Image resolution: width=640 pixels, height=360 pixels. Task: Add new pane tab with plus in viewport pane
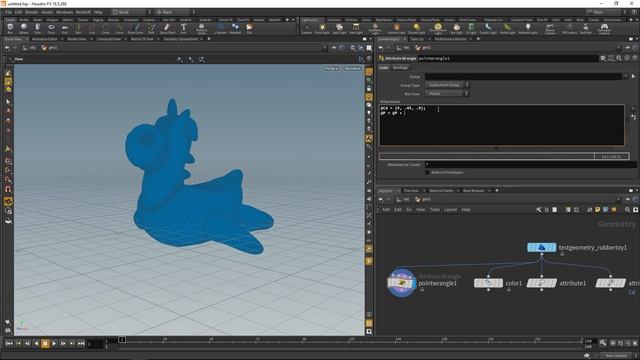coord(209,39)
